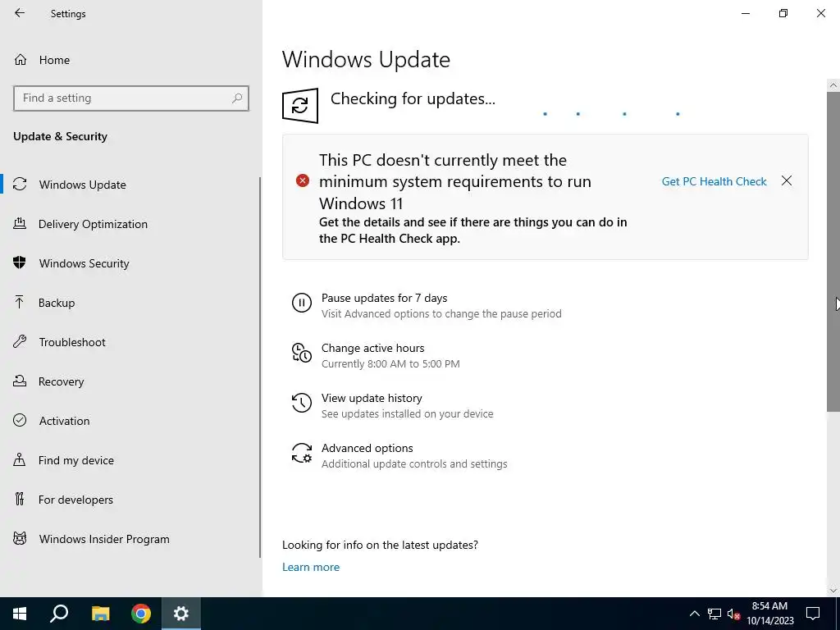Show hidden system tray icons
Viewport: 840px width, 630px height.
(694, 614)
